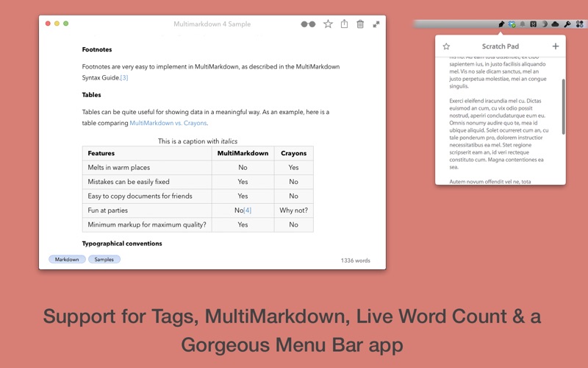Click the 'Footnotes are very easy' paragraph
This screenshot has height=368, width=588.
(211, 72)
